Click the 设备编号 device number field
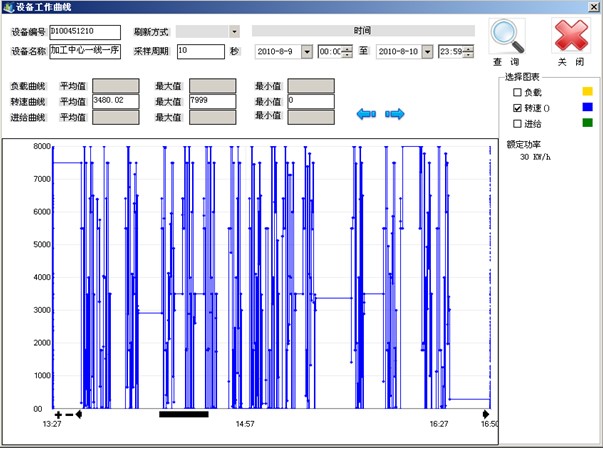The image size is (603, 449). click(85, 32)
